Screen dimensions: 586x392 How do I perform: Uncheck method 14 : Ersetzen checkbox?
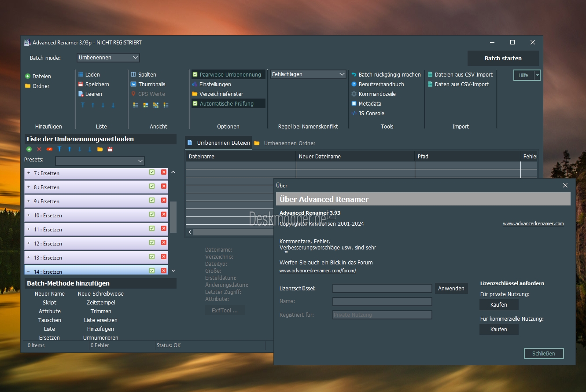[152, 271]
